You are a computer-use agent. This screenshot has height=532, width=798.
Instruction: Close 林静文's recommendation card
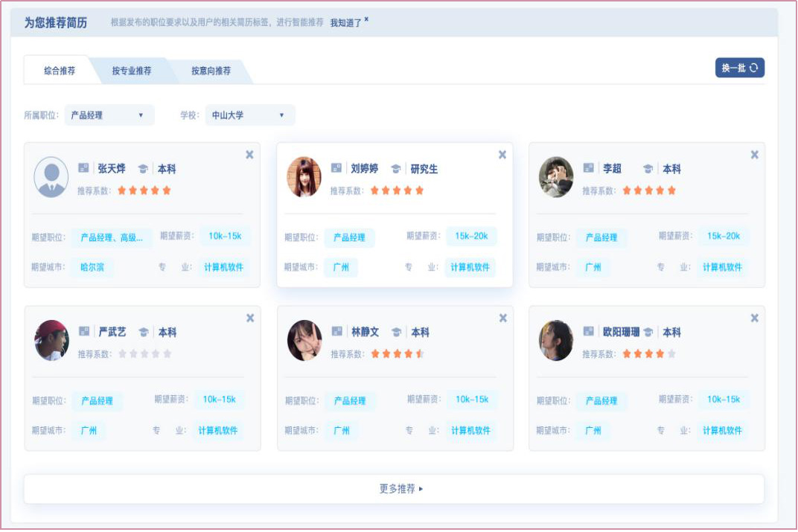tap(502, 318)
